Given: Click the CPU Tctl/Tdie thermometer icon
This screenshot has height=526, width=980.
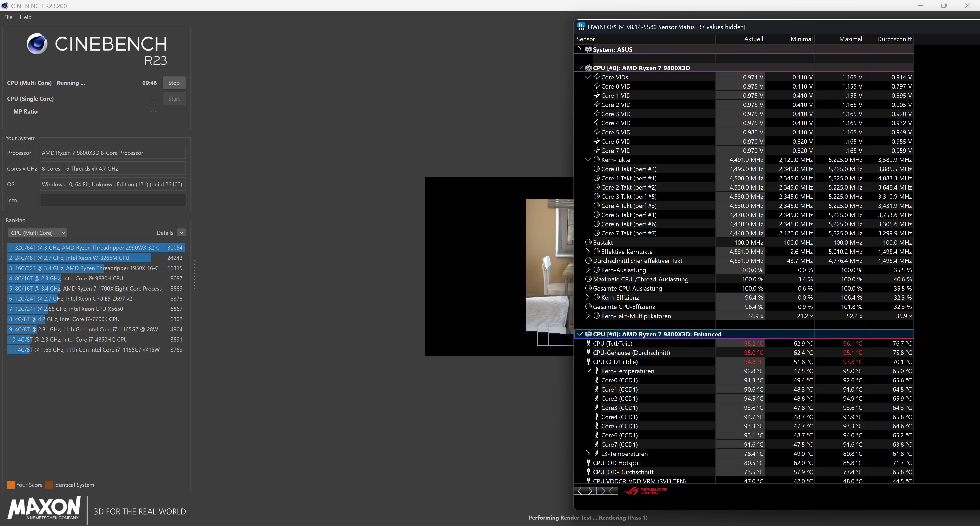Looking at the screenshot, I should coord(589,343).
